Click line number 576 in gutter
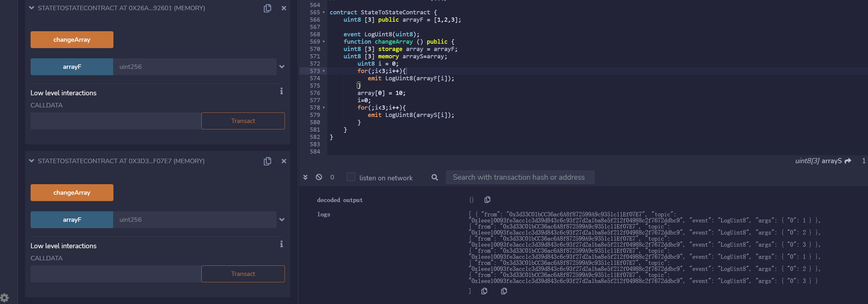This screenshot has width=868, height=304. 315,93
